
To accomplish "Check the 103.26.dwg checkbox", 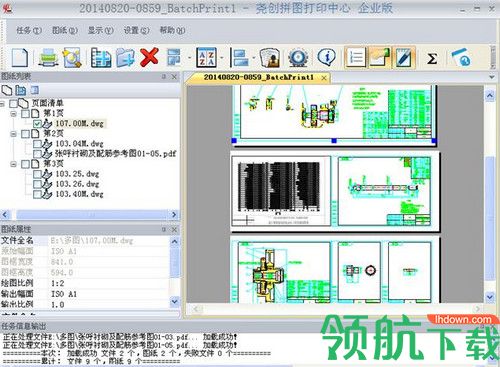I will 37,184.
